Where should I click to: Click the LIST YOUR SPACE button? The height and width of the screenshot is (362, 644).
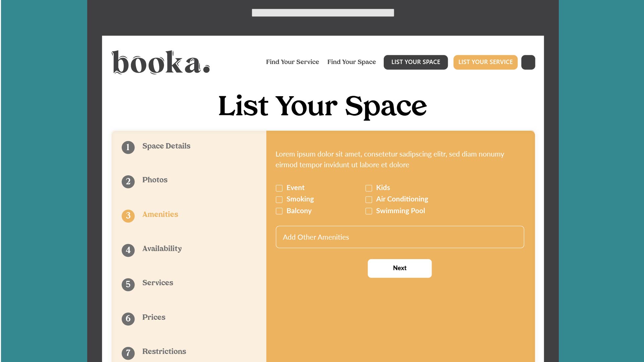tap(416, 62)
